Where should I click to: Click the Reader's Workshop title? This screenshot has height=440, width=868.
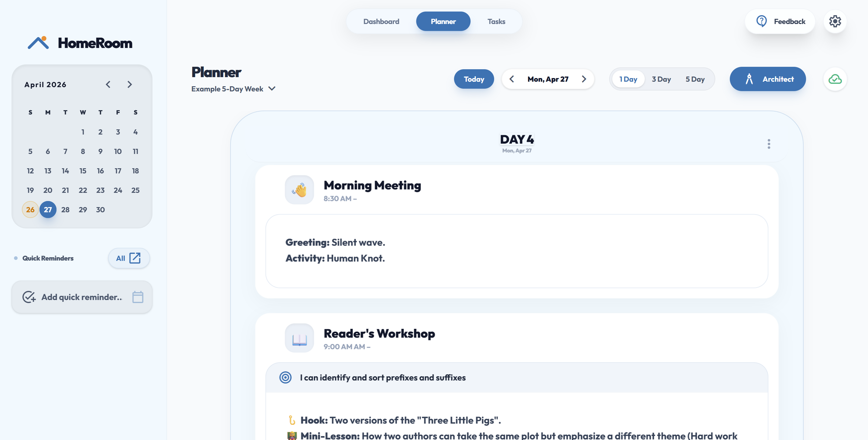(x=379, y=333)
